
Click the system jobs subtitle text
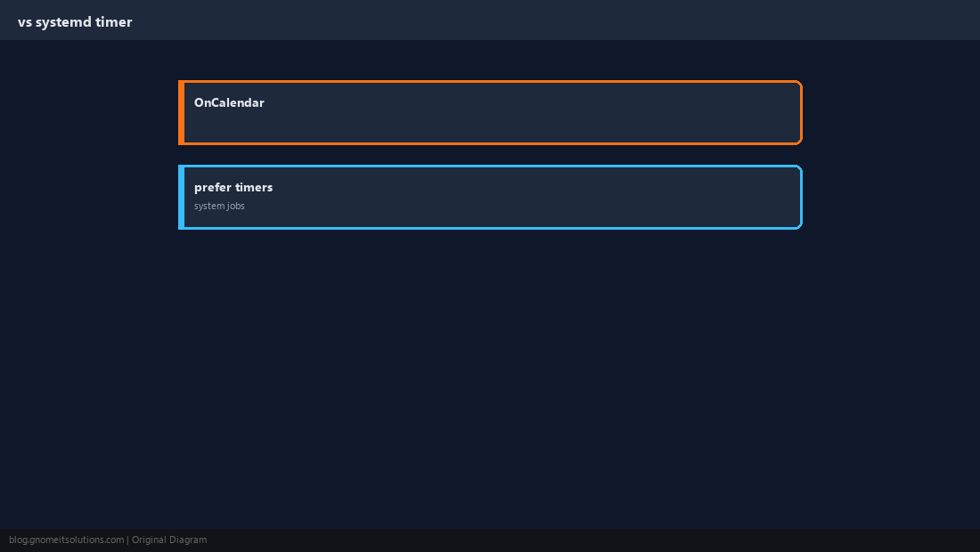click(x=219, y=206)
